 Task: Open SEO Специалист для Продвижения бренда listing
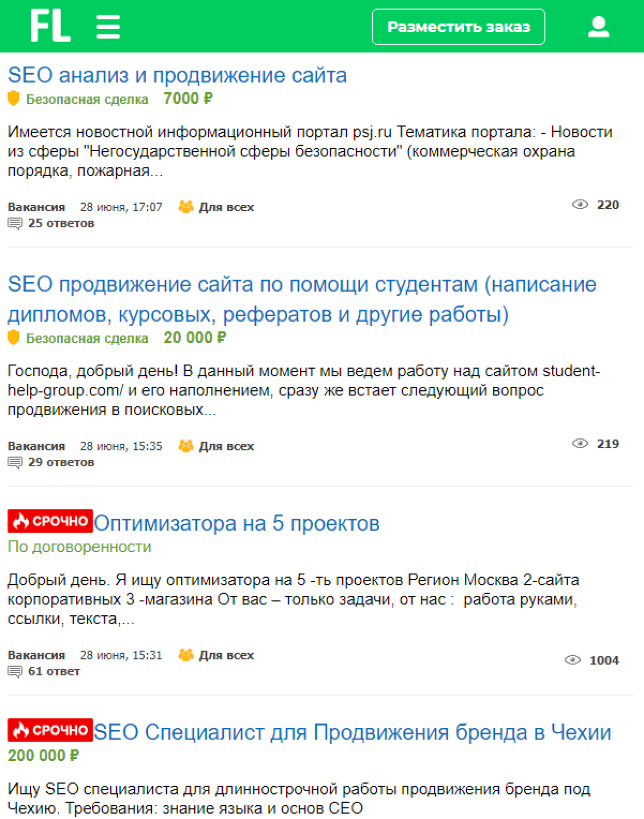pos(352,732)
